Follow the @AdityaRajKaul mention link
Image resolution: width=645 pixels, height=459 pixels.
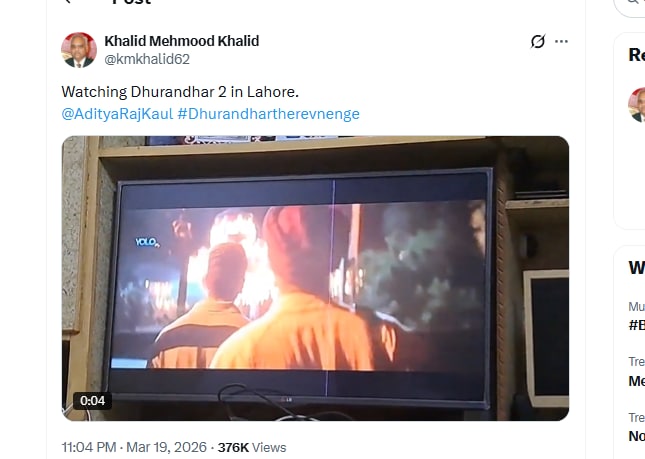(x=117, y=114)
